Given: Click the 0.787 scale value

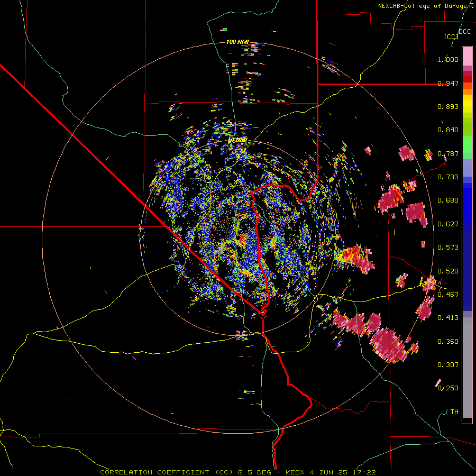Looking at the screenshot, I should pos(448,153).
